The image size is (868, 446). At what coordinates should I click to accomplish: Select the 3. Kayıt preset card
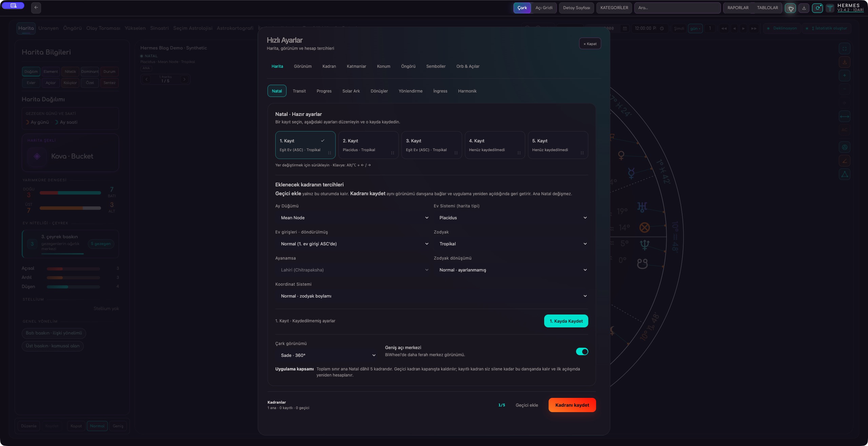tap(431, 145)
